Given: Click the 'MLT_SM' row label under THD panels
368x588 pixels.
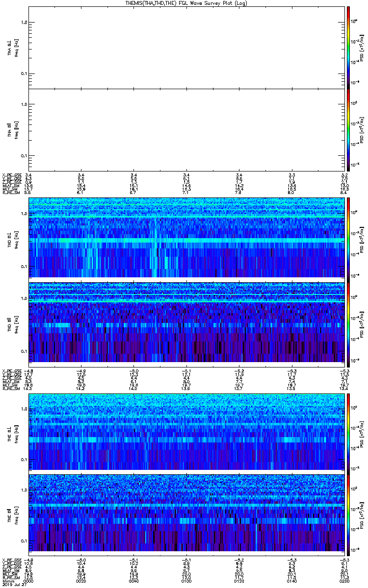Looking at the screenshot, I should click(x=10, y=385).
